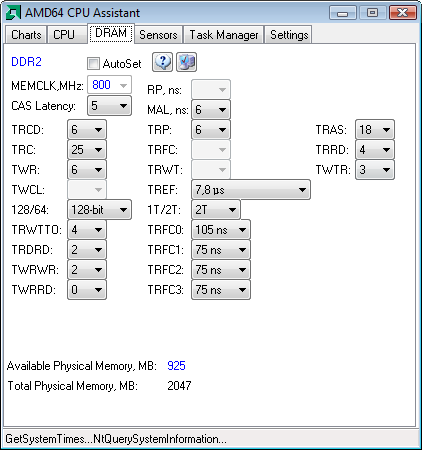Open the Task Manager tab
This screenshot has width=422, height=450.
pyautogui.click(x=224, y=35)
